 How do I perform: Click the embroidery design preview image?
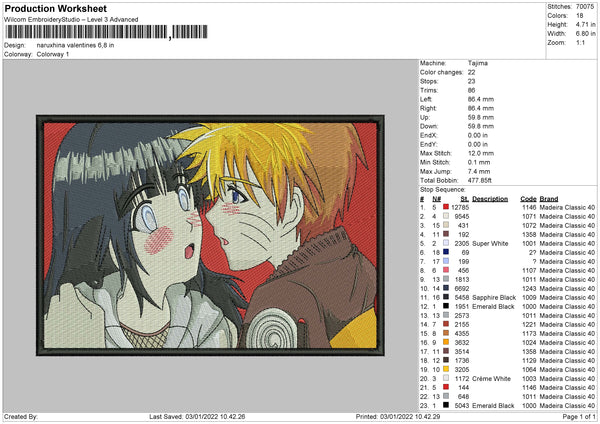tap(210, 235)
